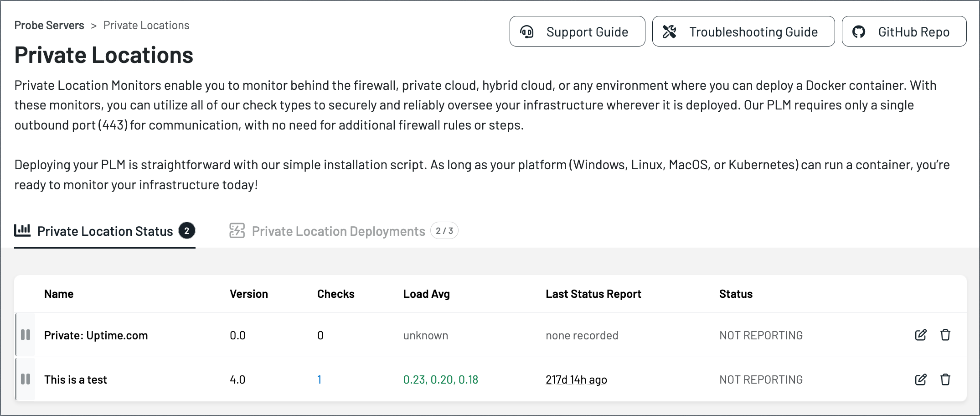Click the unknown load average cell
The image size is (980, 416).
click(x=426, y=336)
